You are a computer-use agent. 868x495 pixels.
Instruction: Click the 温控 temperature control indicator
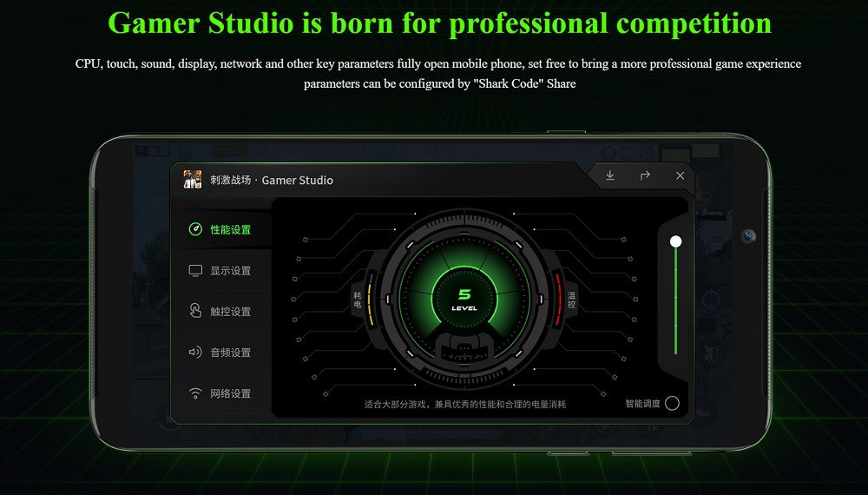(x=571, y=300)
